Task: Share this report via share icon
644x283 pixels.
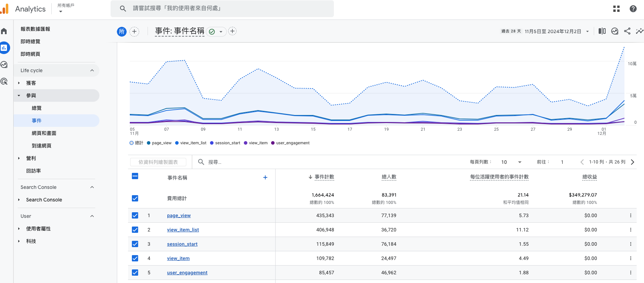Action: [x=627, y=31]
